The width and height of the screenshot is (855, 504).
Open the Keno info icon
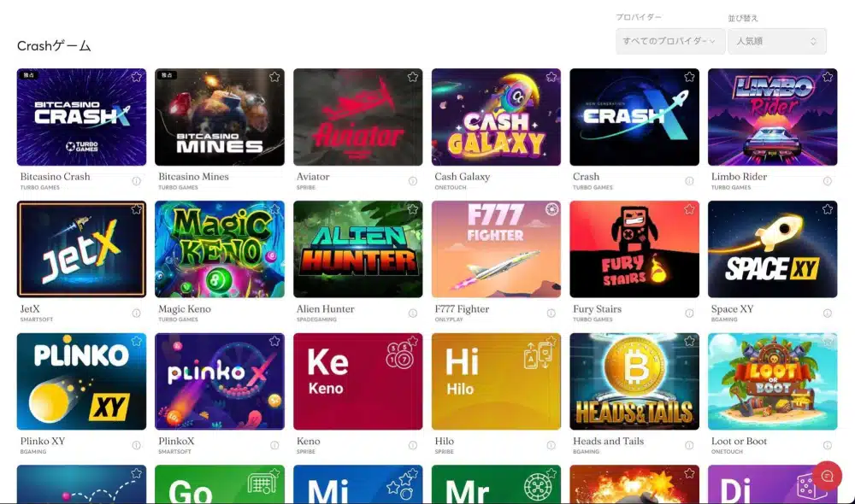click(x=413, y=445)
